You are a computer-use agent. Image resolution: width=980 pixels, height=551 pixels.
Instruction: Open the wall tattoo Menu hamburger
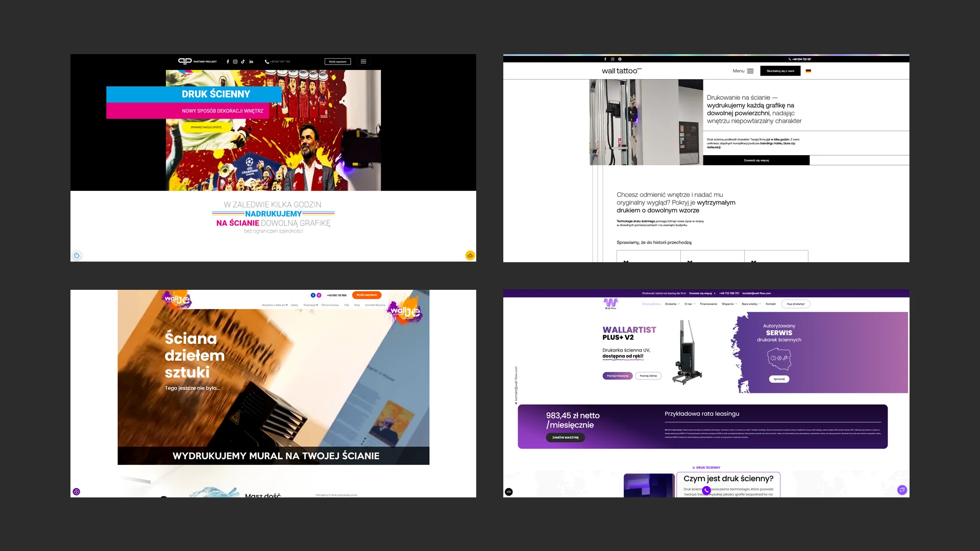click(750, 71)
